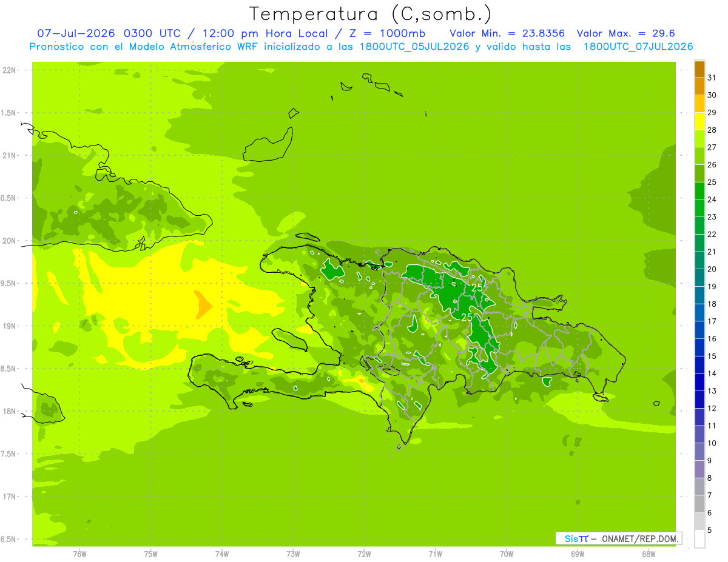This screenshot has height=562, width=728.
Task: Click the legend swatch between 29 and 30
Action: 699,104
